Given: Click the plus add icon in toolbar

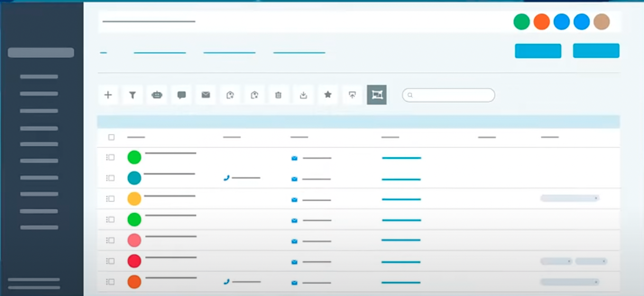Looking at the screenshot, I should [108, 95].
